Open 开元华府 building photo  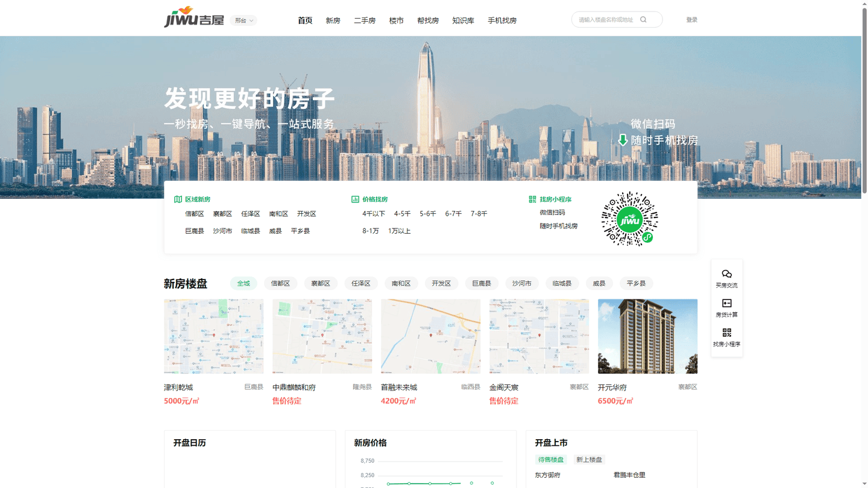click(x=647, y=336)
